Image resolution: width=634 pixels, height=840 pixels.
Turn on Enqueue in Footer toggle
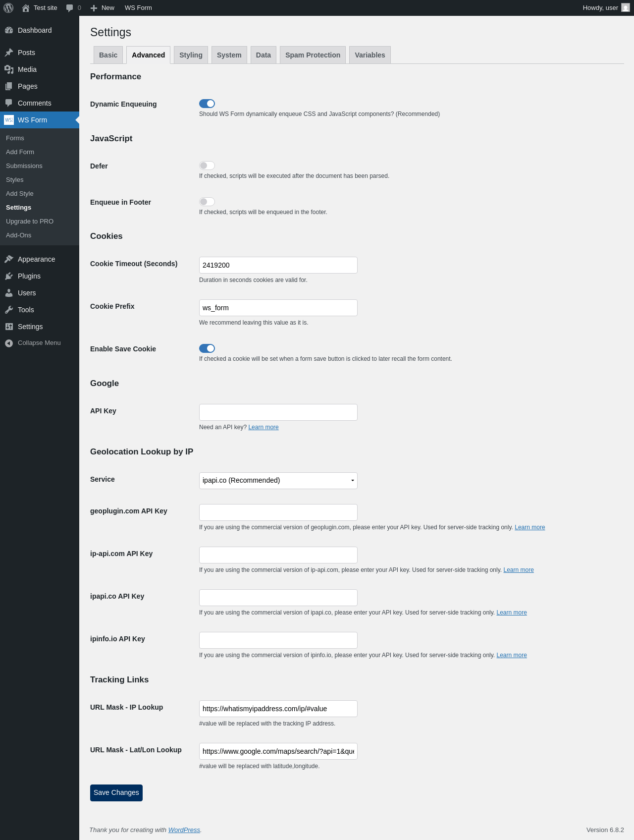tap(207, 202)
